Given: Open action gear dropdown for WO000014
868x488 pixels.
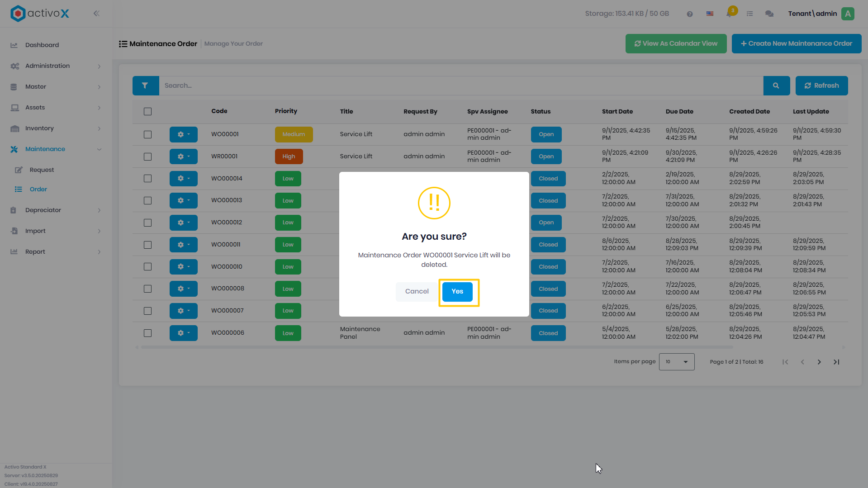Looking at the screenshot, I should (x=184, y=179).
